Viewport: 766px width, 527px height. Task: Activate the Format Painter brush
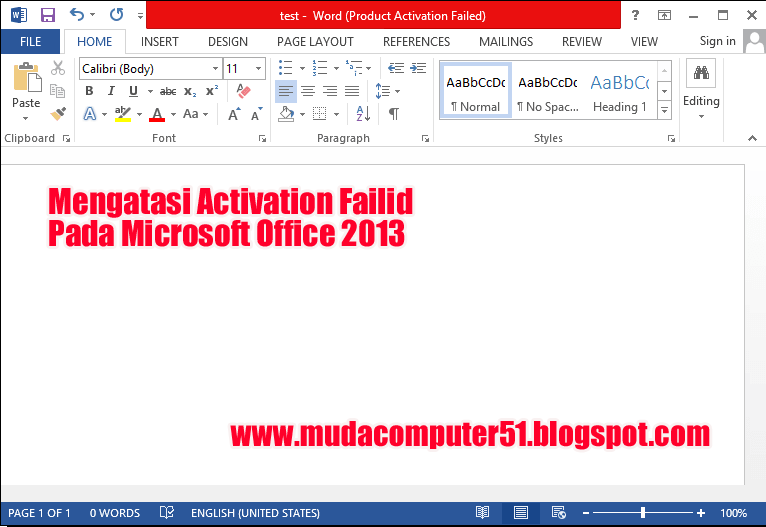58,114
